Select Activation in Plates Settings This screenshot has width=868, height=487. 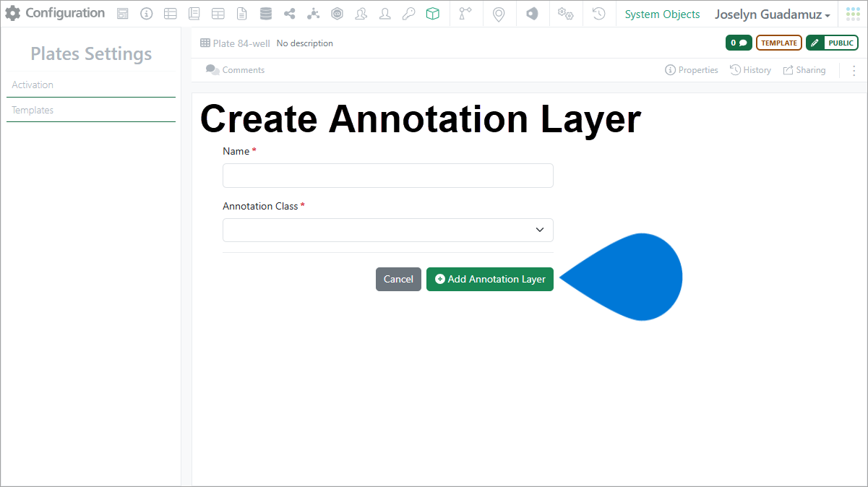[x=33, y=85]
